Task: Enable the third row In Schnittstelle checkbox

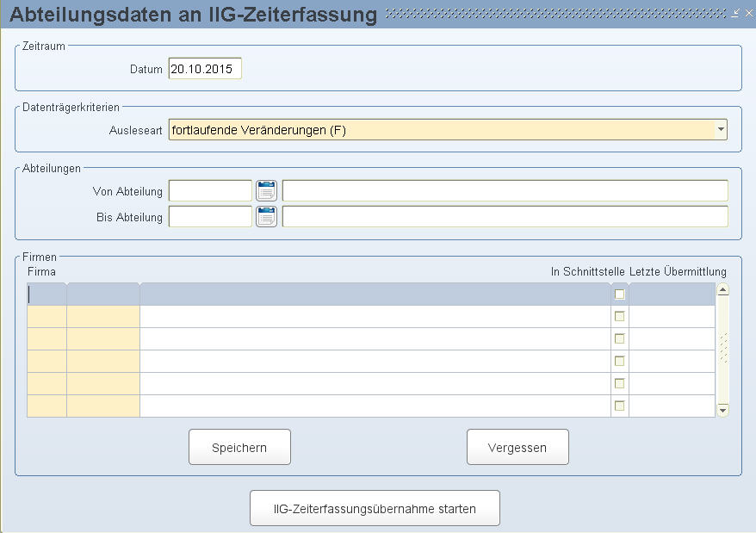Action: click(620, 338)
